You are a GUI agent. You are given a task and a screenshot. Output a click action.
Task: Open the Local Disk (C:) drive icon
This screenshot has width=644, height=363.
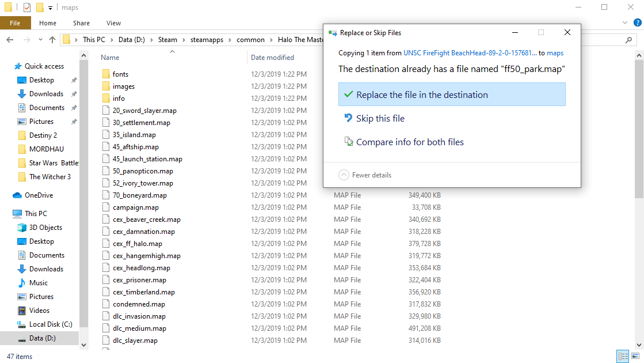point(22,324)
